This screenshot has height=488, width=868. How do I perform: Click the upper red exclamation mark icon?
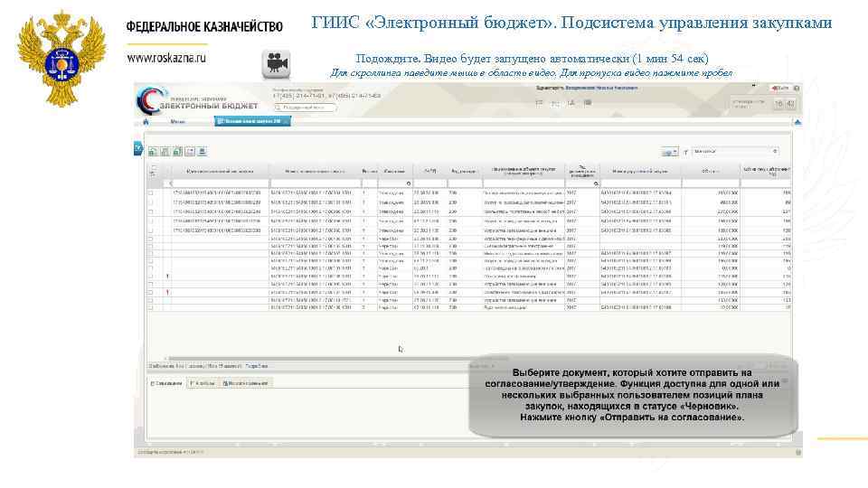[167, 277]
